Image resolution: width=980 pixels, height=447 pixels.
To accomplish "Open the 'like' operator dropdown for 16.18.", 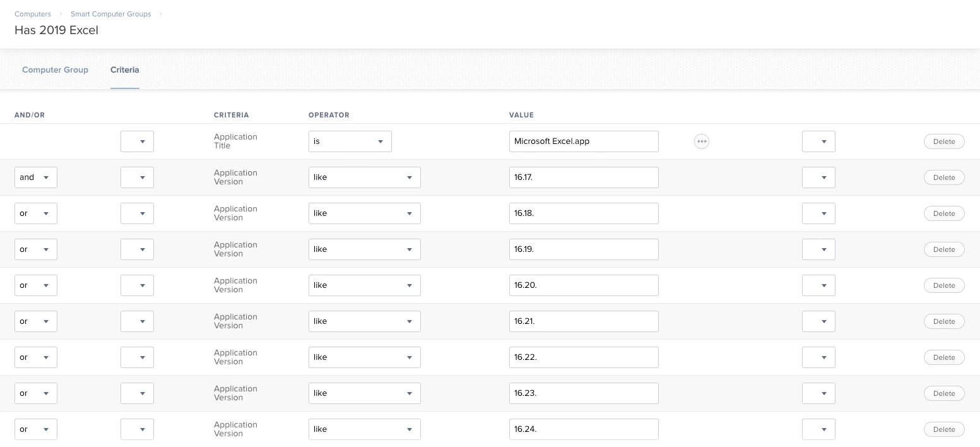I will pos(365,213).
